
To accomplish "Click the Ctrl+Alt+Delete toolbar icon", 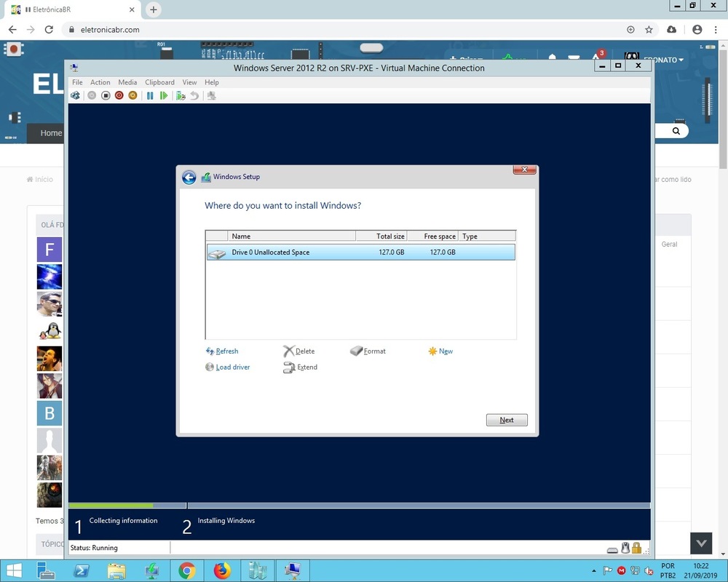I will pyautogui.click(x=75, y=95).
